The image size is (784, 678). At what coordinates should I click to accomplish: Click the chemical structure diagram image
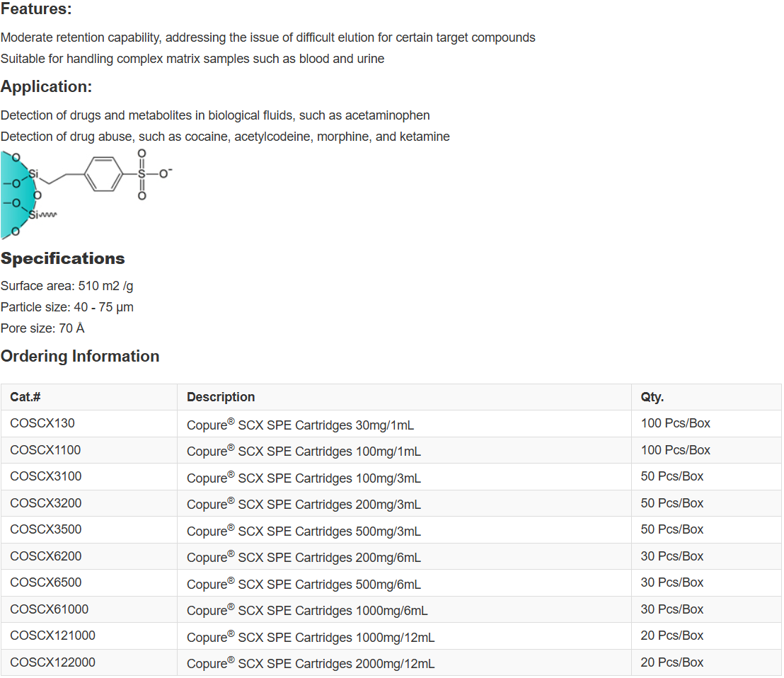[x=86, y=194]
